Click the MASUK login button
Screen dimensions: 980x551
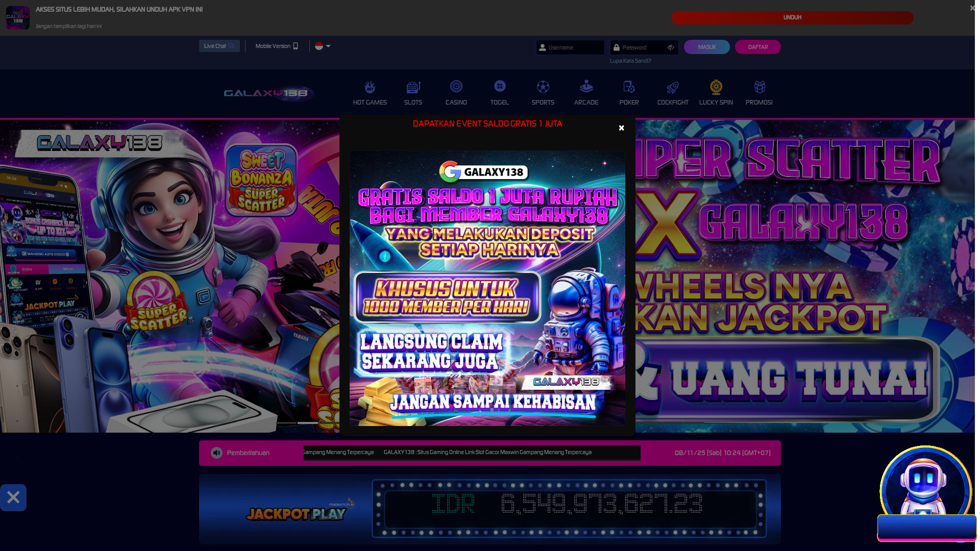[x=706, y=47]
